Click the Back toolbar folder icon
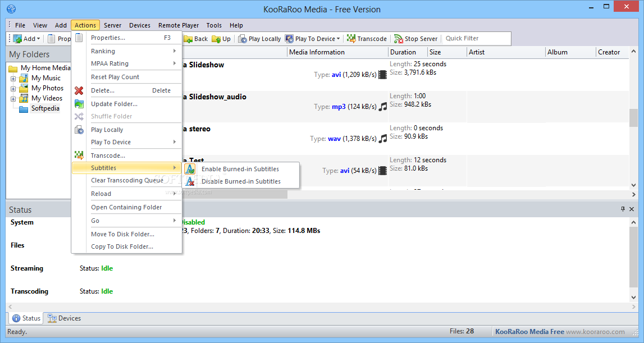This screenshot has width=644, height=343. [x=188, y=39]
